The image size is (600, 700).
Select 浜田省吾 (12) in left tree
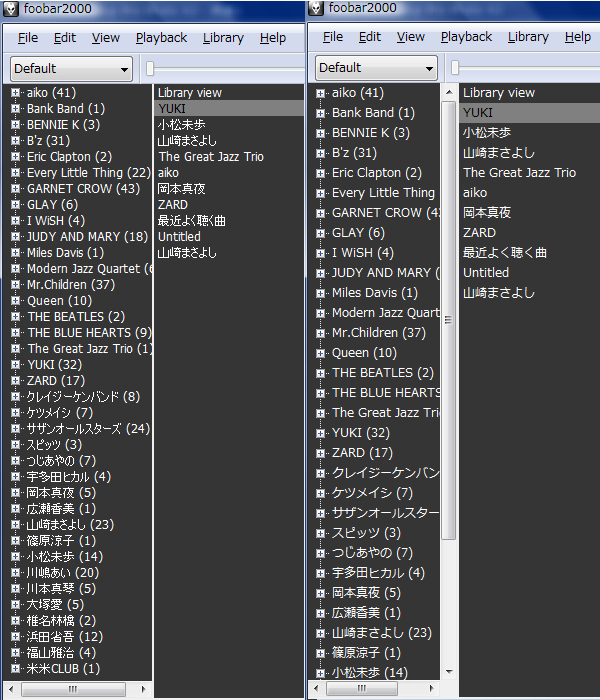[65, 637]
